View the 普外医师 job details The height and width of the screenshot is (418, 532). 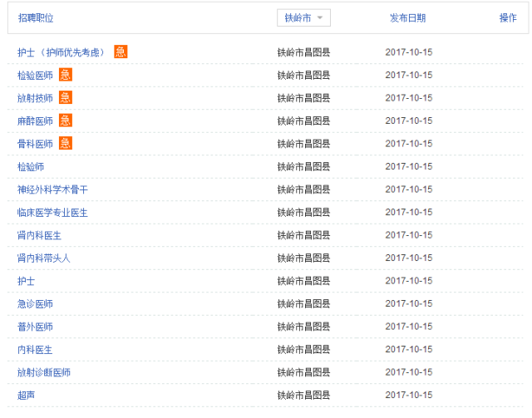[x=35, y=327]
